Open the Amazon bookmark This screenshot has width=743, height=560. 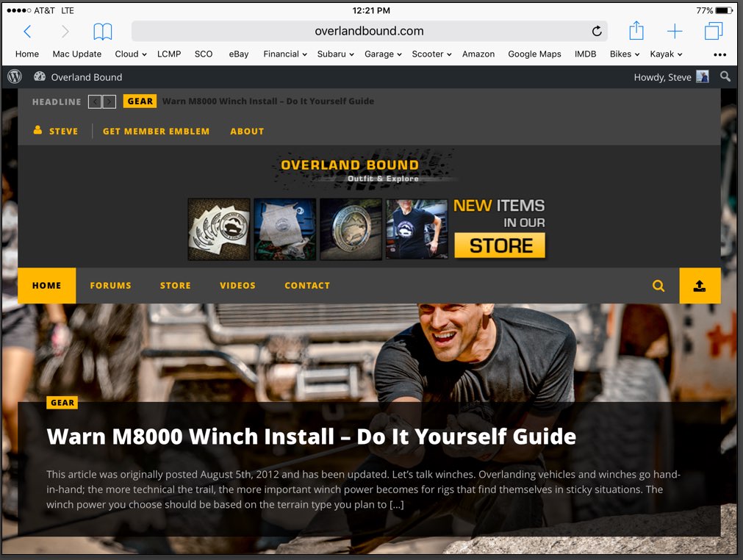pyautogui.click(x=478, y=54)
